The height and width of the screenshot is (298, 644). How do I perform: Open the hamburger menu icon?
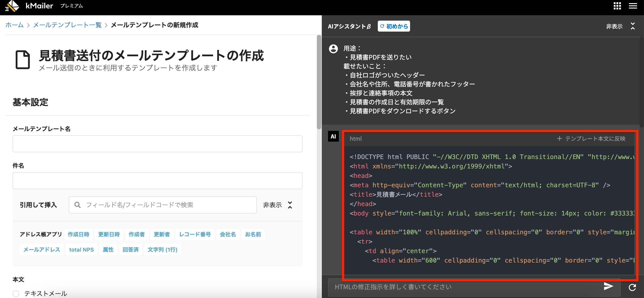coord(633,6)
